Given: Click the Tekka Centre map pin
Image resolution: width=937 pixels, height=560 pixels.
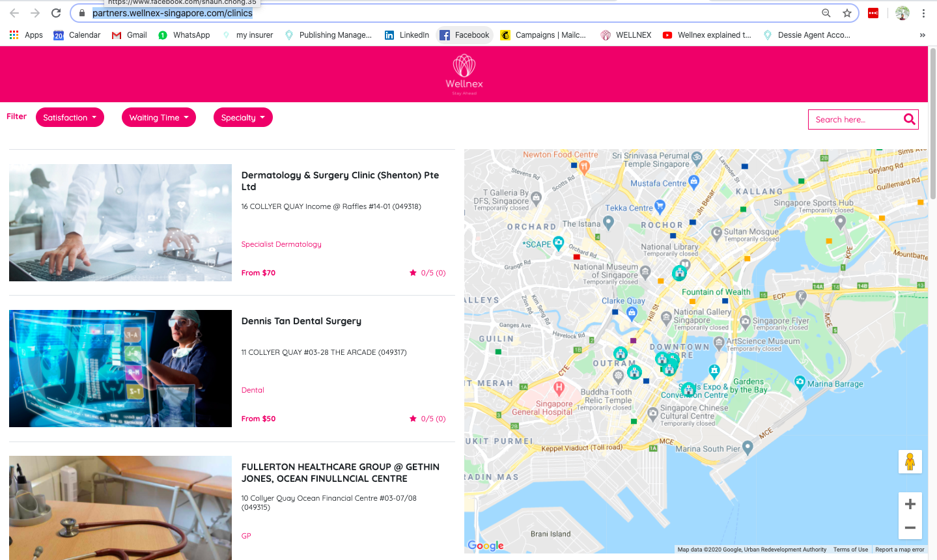Looking at the screenshot, I should coord(660,207).
